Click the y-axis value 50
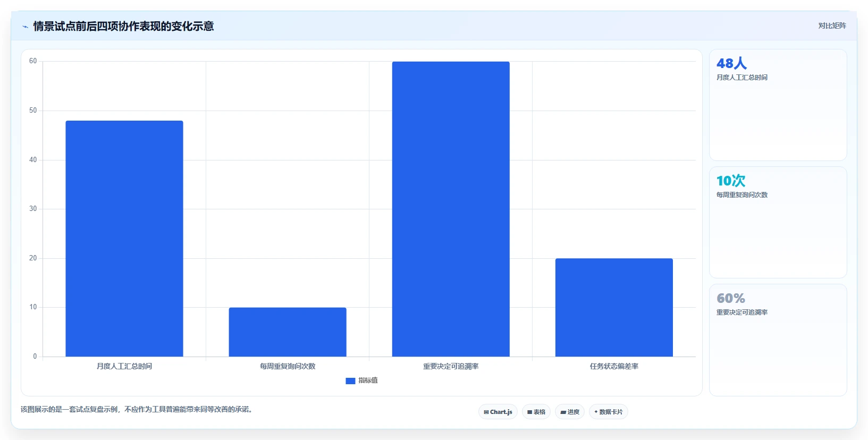This screenshot has height=440, width=868. [33, 111]
